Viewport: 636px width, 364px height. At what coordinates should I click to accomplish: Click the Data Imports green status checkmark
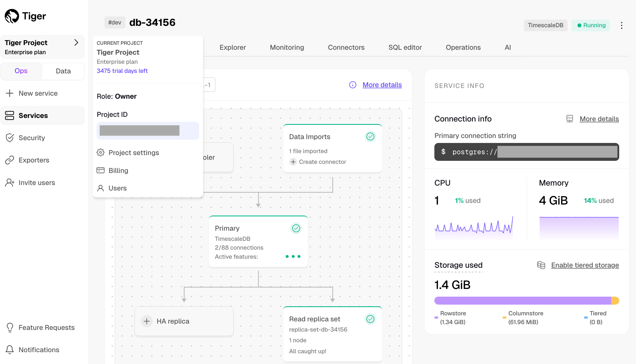coord(370,137)
